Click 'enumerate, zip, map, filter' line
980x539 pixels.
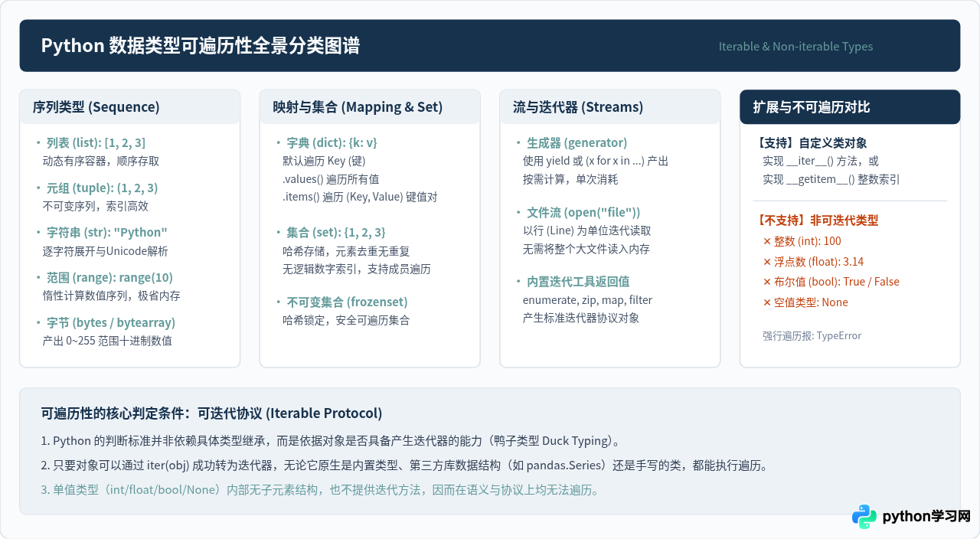[588, 300]
